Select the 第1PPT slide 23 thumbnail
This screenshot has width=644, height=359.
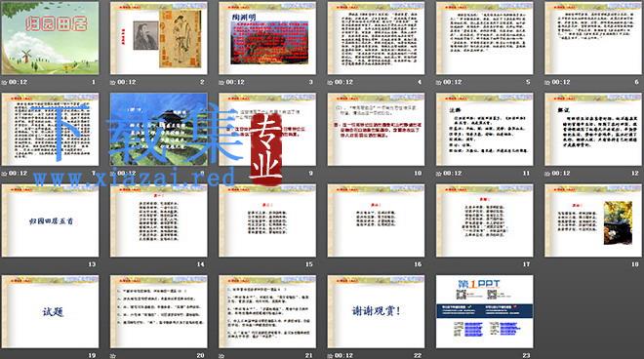[x=485, y=312]
